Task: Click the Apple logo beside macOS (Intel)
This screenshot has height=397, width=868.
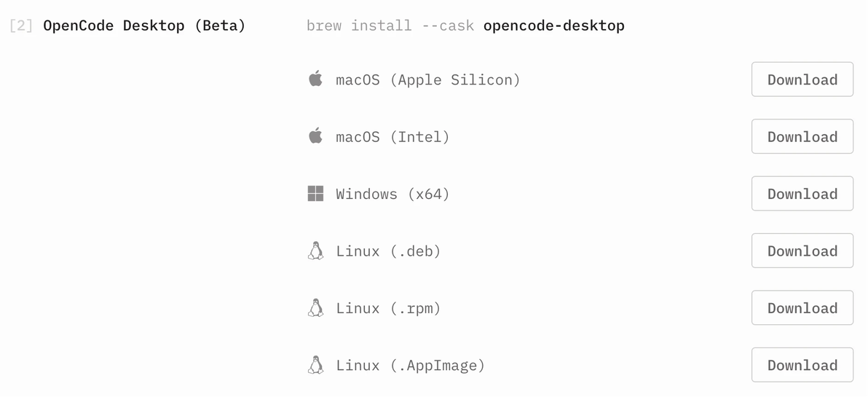Action: 315,136
